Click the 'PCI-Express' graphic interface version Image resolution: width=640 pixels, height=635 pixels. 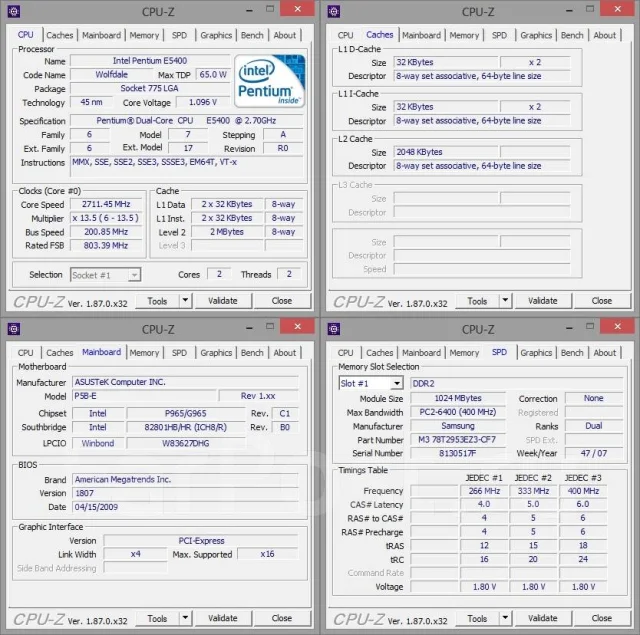[x=201, y=541]
